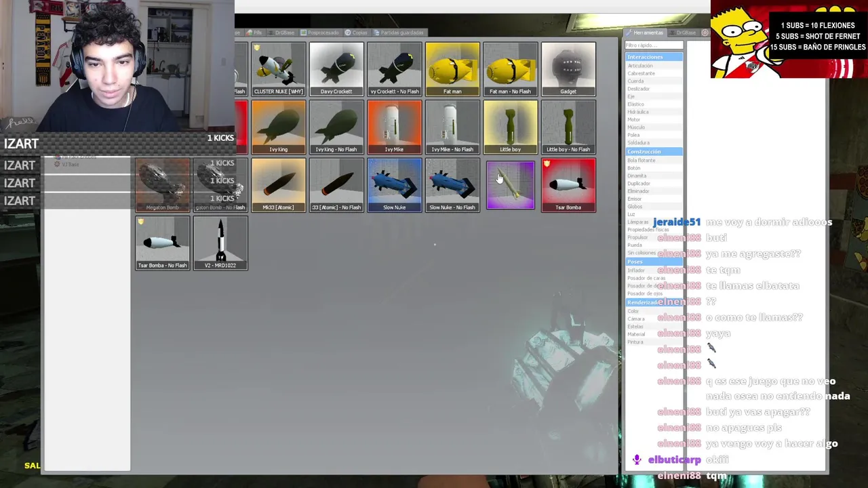Select the Ivy King bomb icon
The image size is (868, 488).
coord(278,127)
